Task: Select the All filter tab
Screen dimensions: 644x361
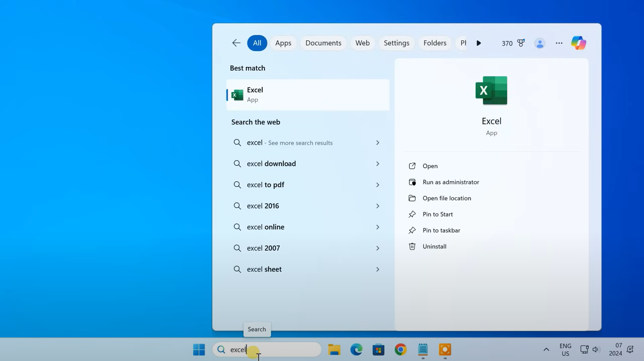Action: point(257,43)
